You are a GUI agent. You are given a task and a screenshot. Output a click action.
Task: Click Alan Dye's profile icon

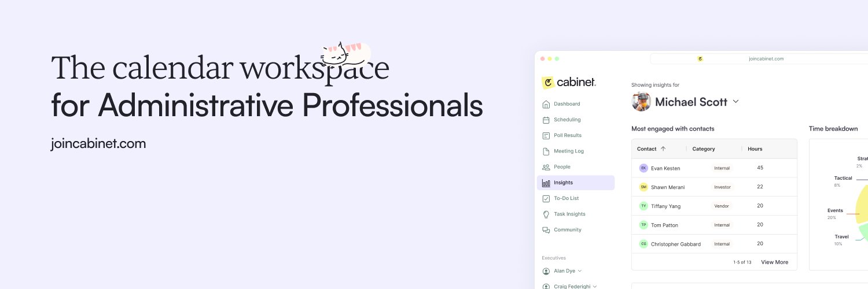(546, 271)
